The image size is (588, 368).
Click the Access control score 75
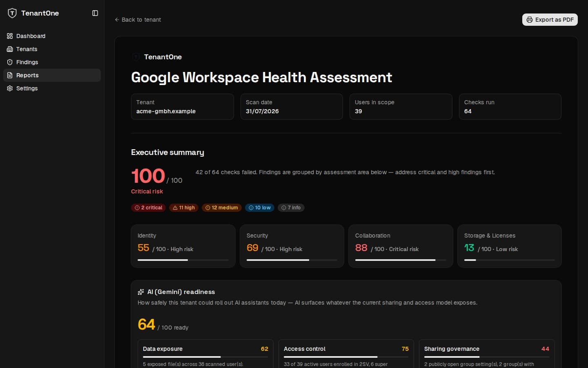[x=405, y=349]
